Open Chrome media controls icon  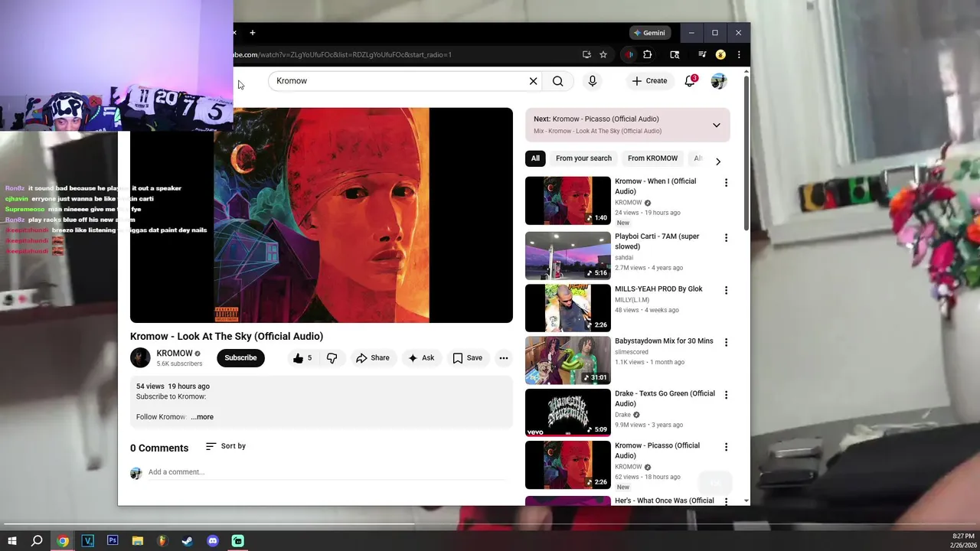pyautogui.click(x=702, y=54)
